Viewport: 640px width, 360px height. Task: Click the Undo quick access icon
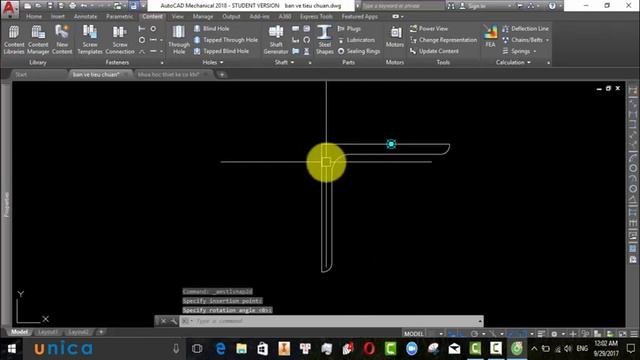(x=84, y=6)
